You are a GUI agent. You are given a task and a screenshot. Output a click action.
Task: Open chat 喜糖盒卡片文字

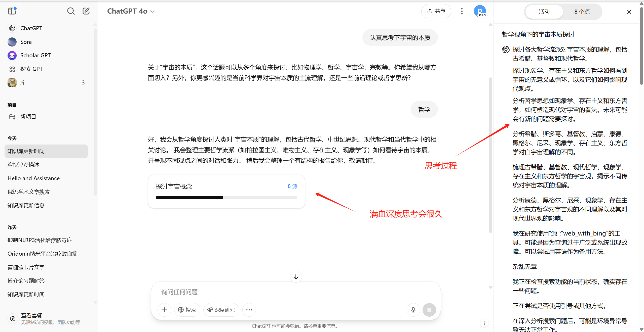click(x=46, y=267)
